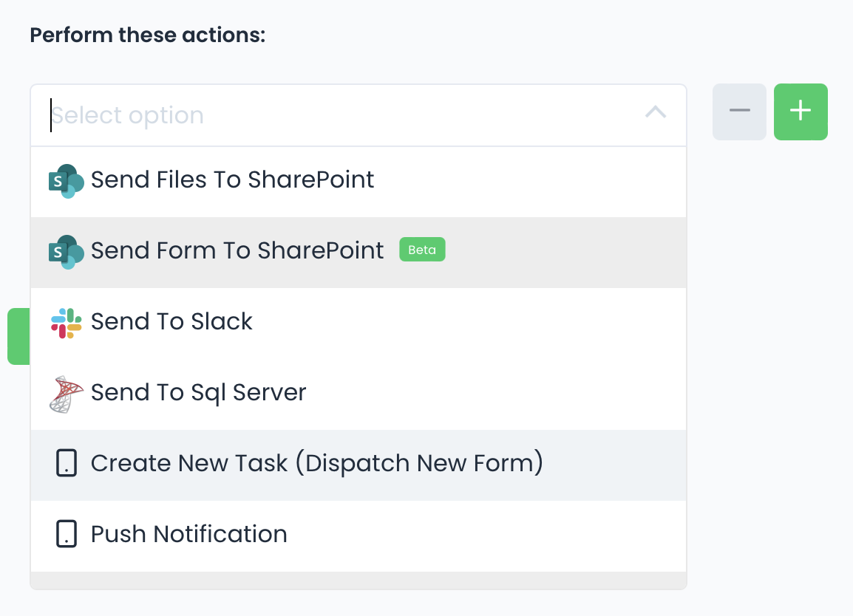Screen dimensions: 853x616
Task: Click the SQL Server logo icon
Action: [66, 394]
